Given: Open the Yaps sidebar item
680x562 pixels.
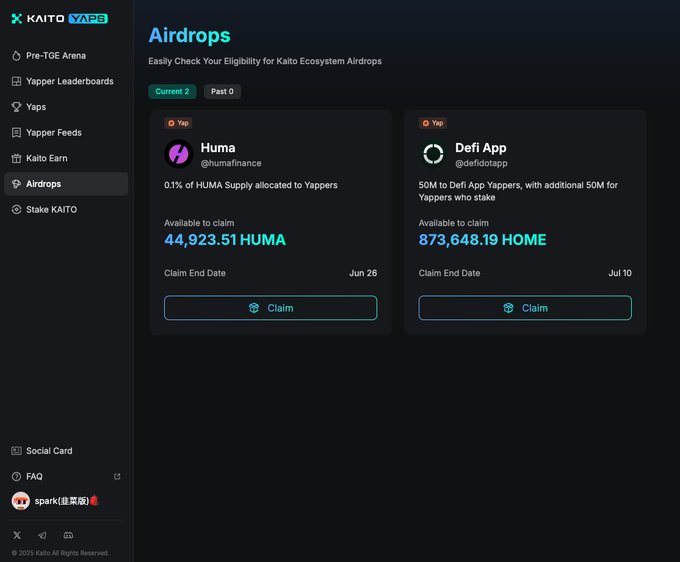Looking at the screenshot, I should [x=36, y=107].
